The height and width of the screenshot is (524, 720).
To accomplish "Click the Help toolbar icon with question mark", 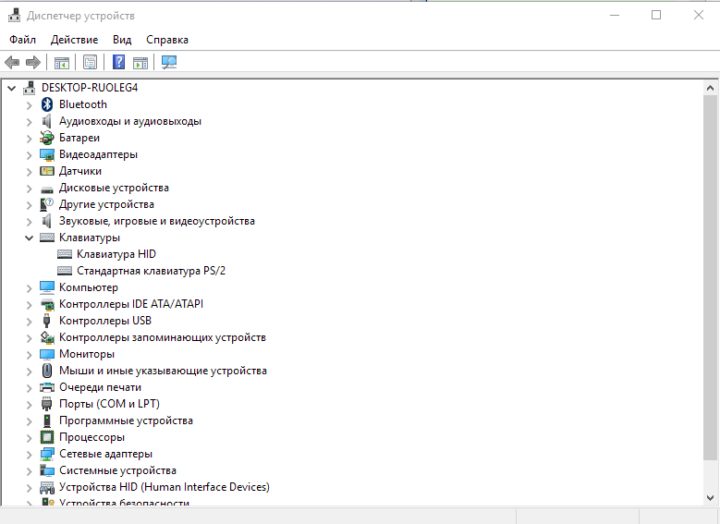I will pos(119,62).
